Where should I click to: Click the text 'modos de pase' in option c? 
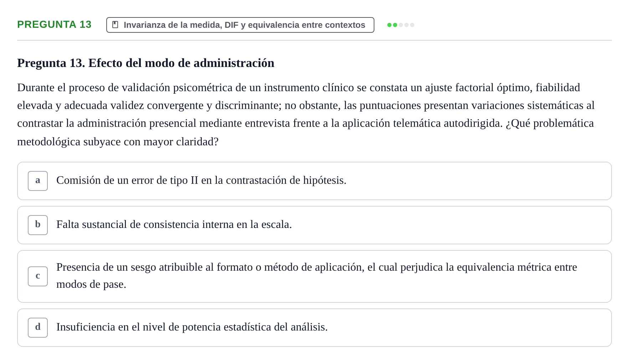(x=91, y=284)
